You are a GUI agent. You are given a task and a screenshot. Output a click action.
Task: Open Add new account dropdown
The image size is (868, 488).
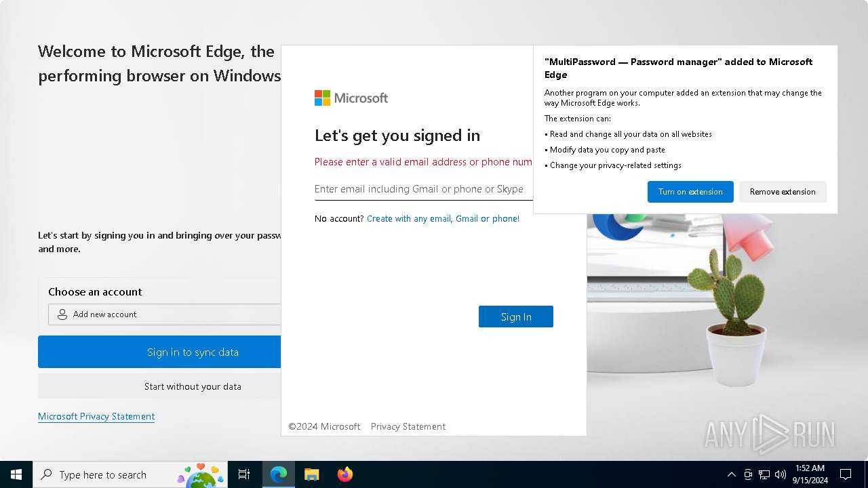(x=165, y=314)
